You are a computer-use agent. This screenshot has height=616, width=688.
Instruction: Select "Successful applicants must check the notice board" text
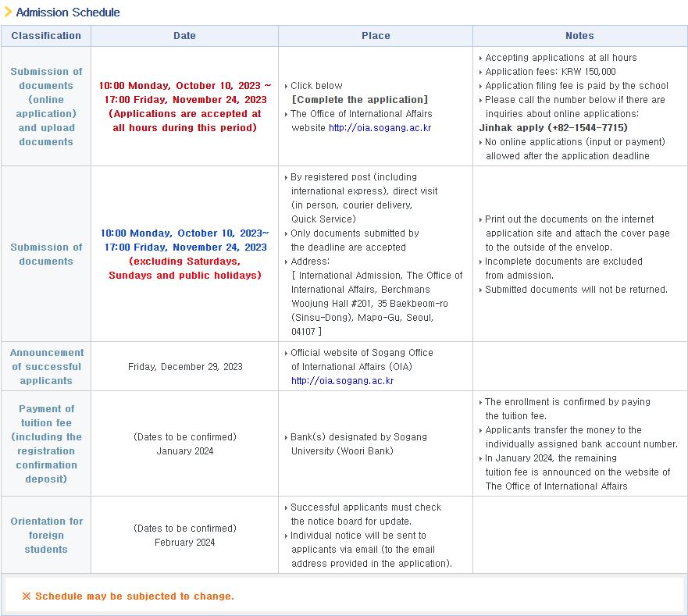point(366,515)
